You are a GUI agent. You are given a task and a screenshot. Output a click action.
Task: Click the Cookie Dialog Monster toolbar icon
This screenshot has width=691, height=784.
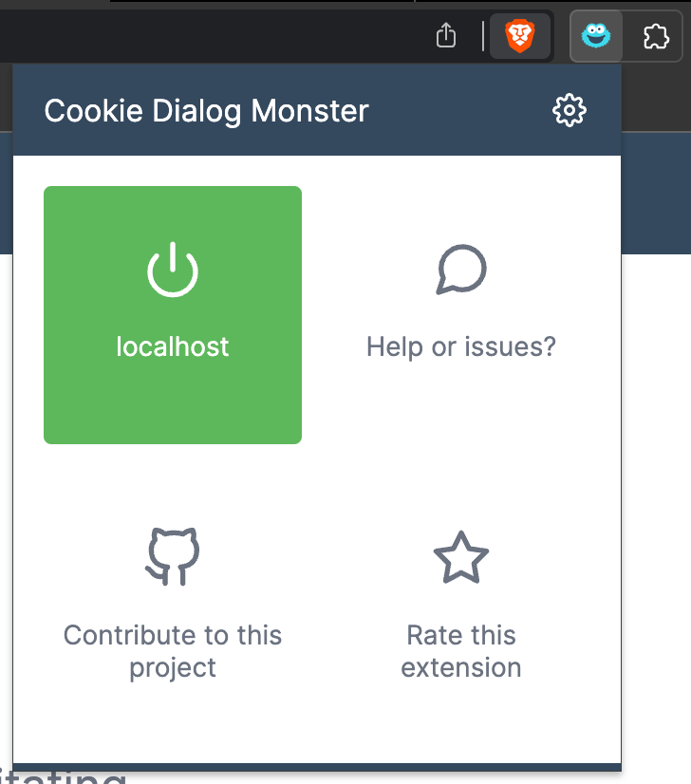pos(596,36)
